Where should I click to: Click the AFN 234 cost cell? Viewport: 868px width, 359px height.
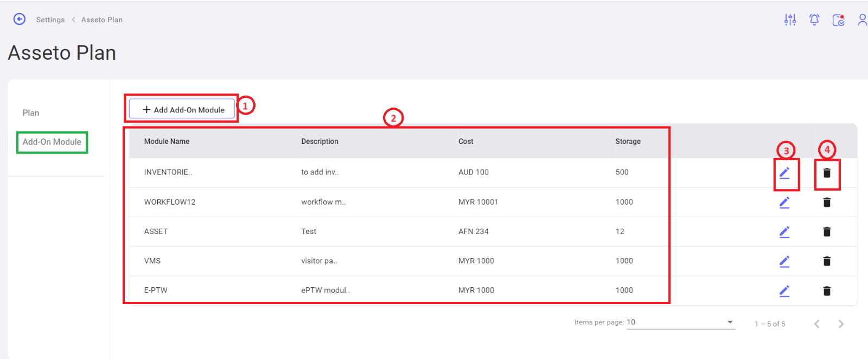coord(474,231)
